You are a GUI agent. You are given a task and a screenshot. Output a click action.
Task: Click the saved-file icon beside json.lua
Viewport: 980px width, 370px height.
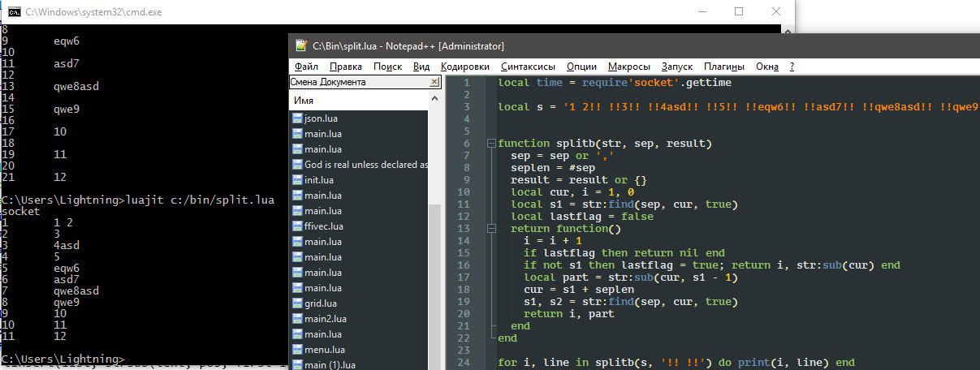pos(297,118)
